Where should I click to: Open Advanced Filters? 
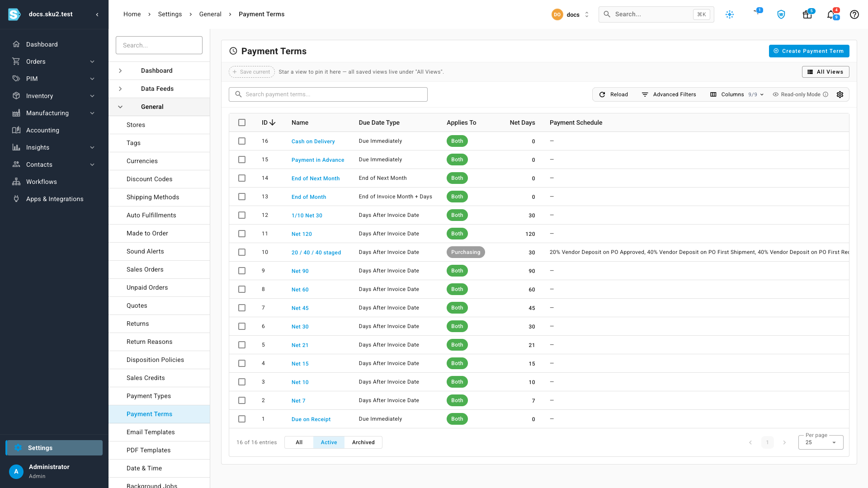(x=669, y=94)
